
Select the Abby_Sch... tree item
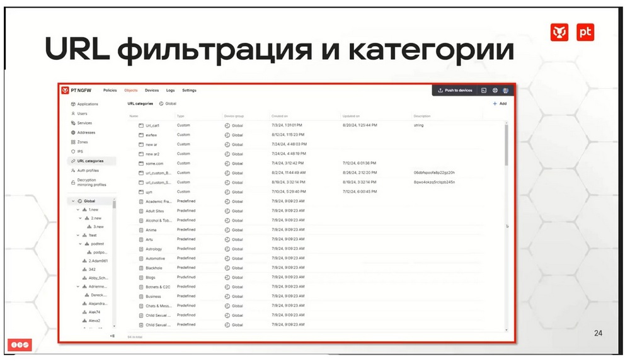pos(95,278)
